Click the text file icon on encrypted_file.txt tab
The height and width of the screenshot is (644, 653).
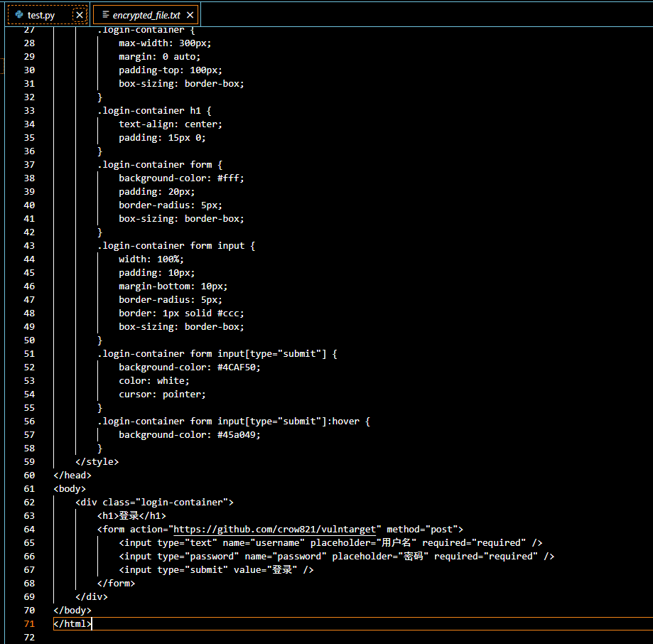point(105,15)
